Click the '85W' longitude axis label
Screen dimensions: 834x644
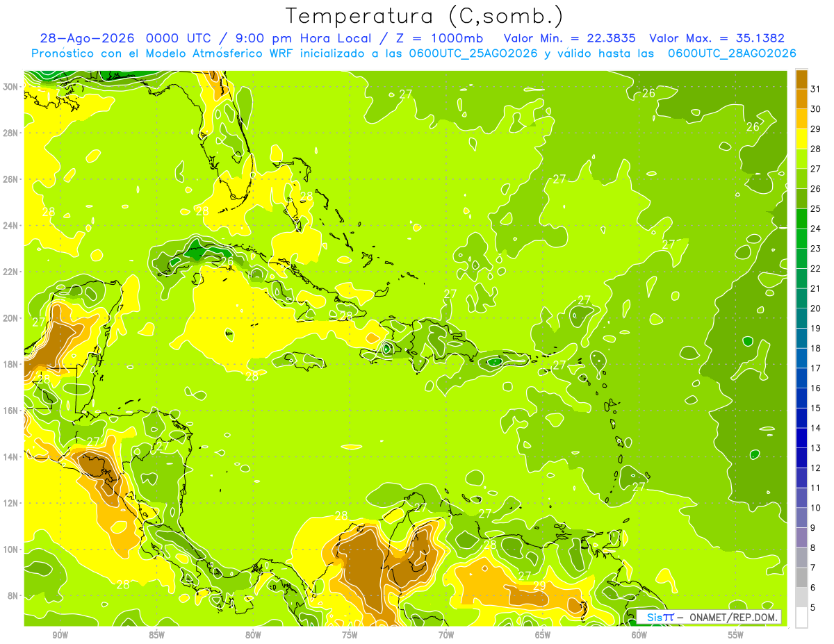click(x=156, y=635)
